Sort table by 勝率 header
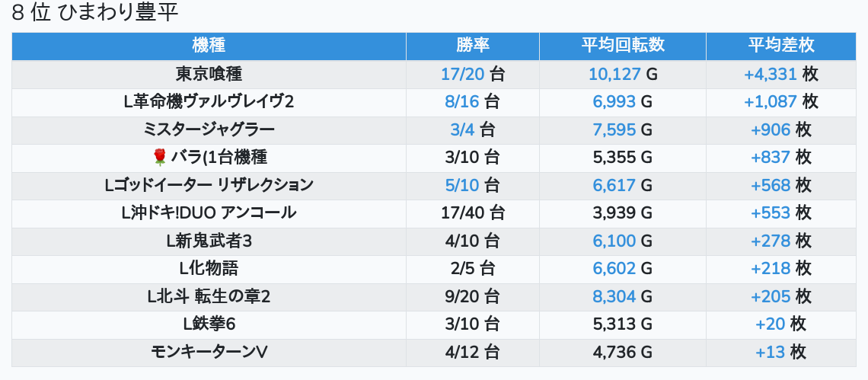This screenshot has height=380, width=868. click(x=472, y=46)
